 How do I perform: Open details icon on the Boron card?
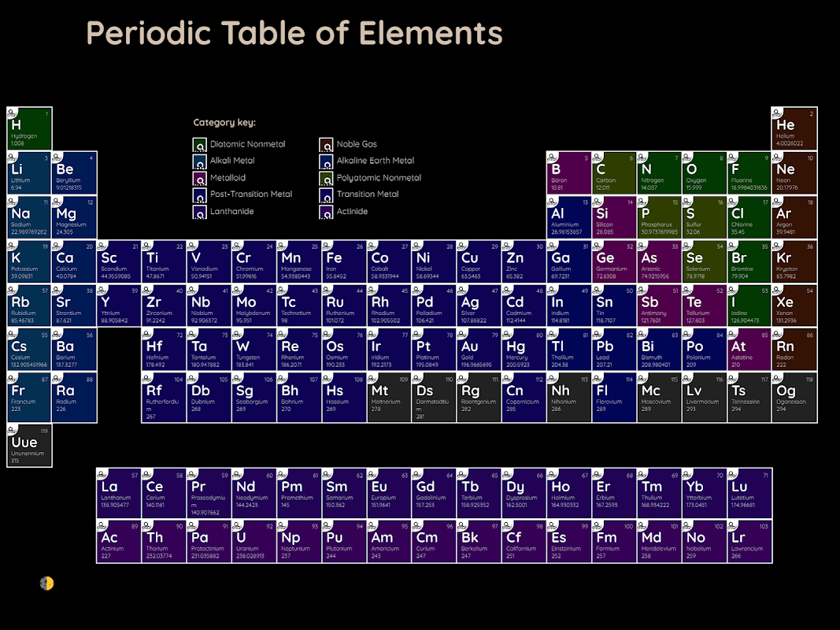552,157
